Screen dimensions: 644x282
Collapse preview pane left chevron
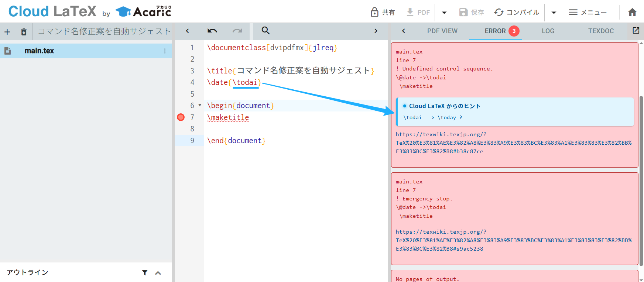coord(404,31)
